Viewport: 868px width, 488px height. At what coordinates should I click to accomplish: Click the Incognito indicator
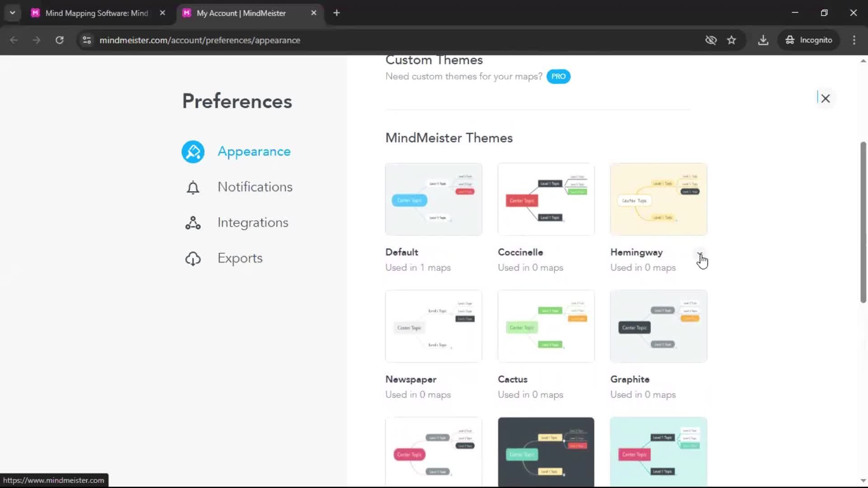pyautogui.click(x=809, y=40)
